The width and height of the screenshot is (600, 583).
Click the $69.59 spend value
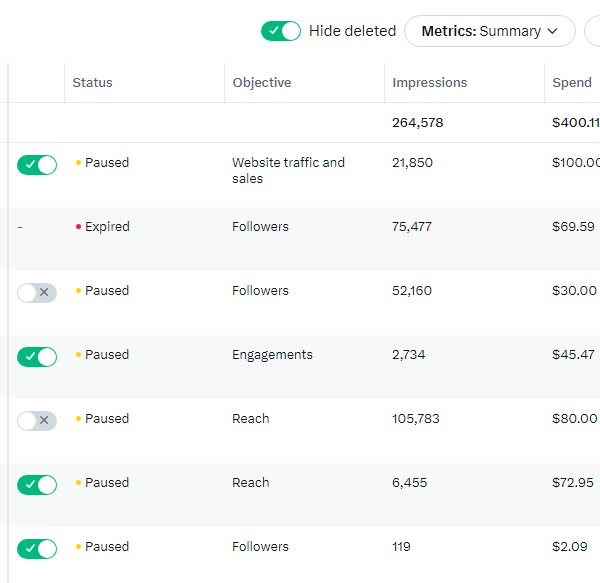pyautogui.click(x=573, y=226)
